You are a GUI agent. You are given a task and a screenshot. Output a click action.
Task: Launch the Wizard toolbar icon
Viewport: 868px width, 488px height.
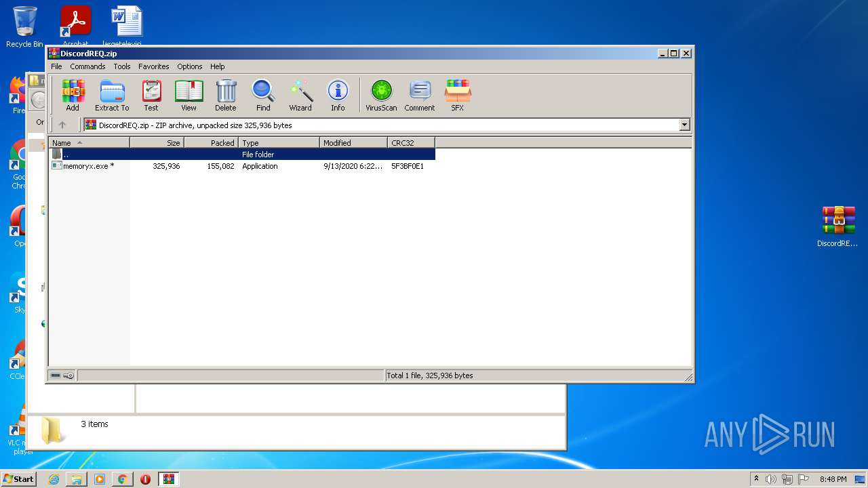tap(300, 95)
